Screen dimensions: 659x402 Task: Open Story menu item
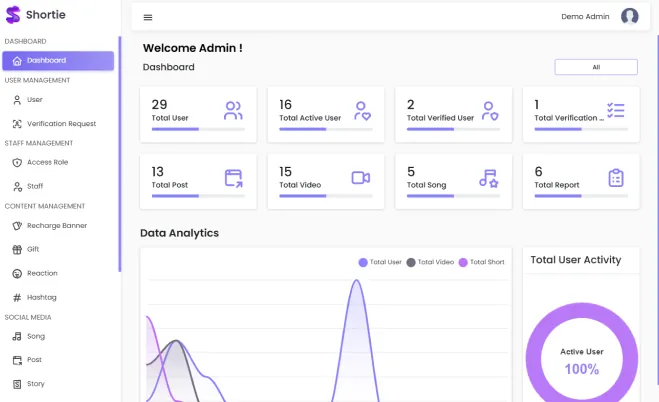tap(58, 384)
